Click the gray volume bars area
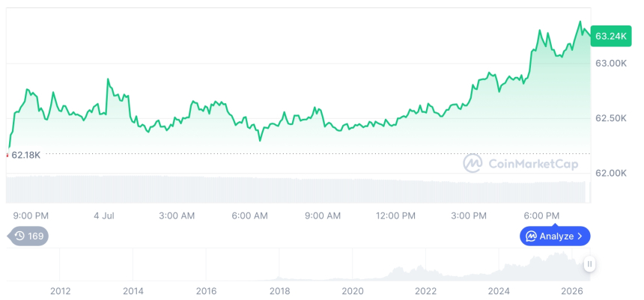This screenshot has height=300, width=644. tap(296, 189)
